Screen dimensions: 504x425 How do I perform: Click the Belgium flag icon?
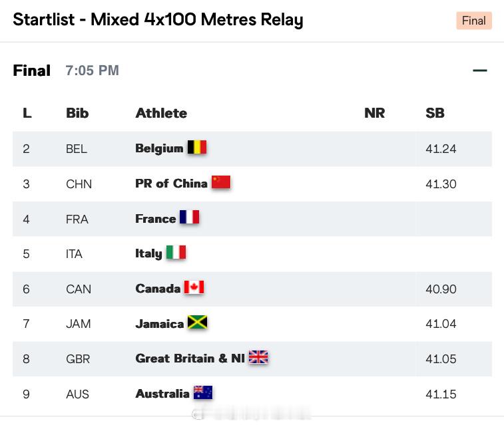pos(196,148)
